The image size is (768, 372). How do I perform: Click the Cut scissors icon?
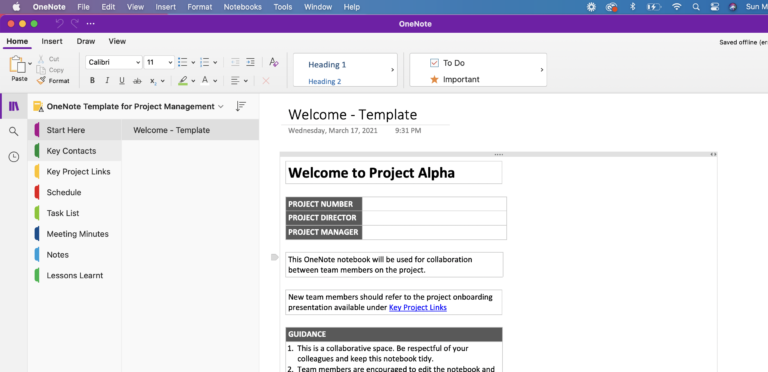[42, 59]
